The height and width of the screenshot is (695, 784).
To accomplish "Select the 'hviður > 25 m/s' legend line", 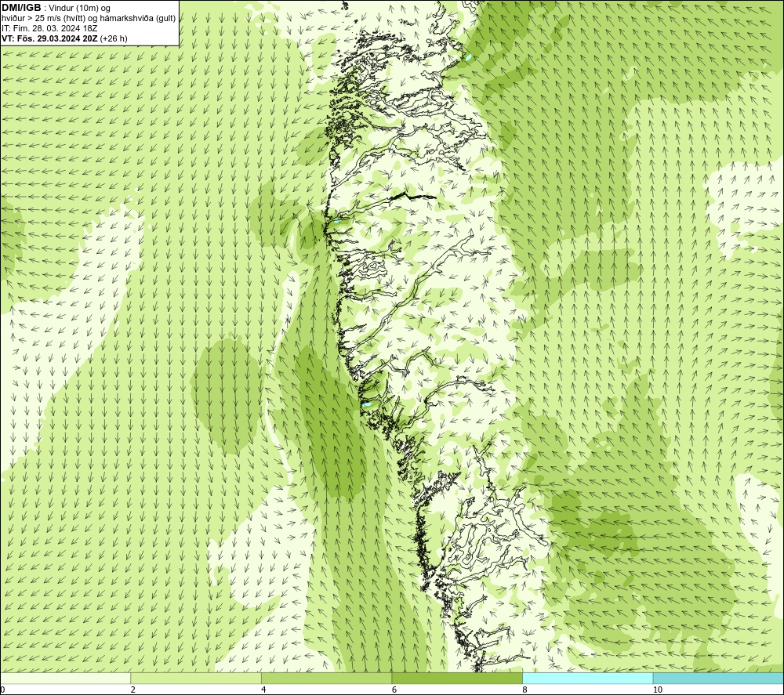I will coord(89,19).
